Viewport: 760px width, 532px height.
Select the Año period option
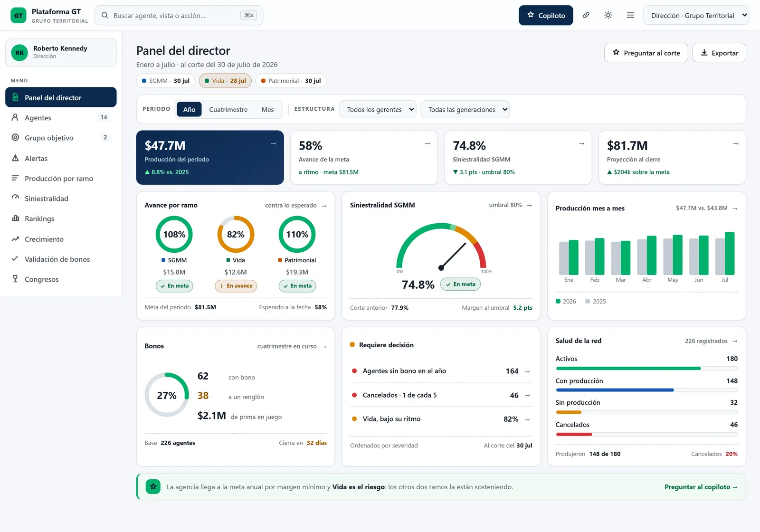click(x=189, y=109)
